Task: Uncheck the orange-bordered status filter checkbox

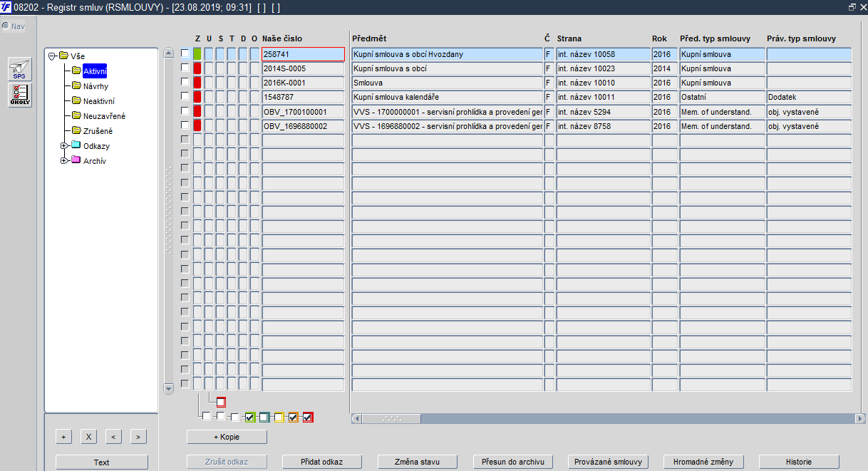Action: click(293, 418)
